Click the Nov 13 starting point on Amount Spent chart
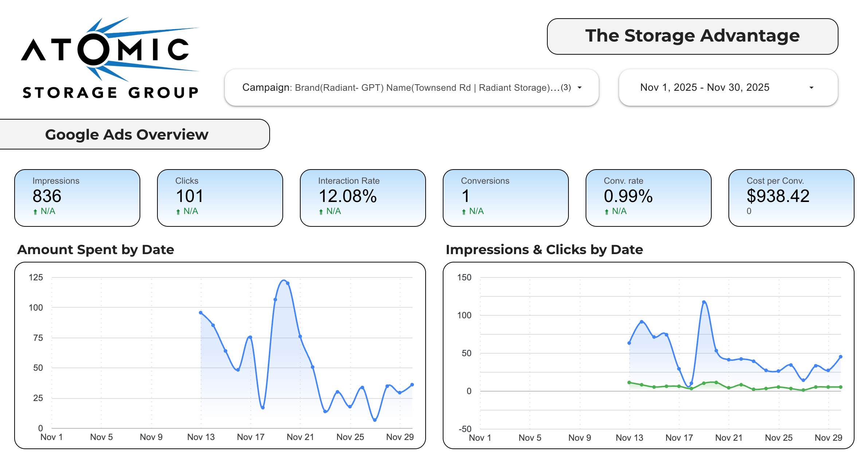Viewport: 868px width, 463px height. pos(201,313)
